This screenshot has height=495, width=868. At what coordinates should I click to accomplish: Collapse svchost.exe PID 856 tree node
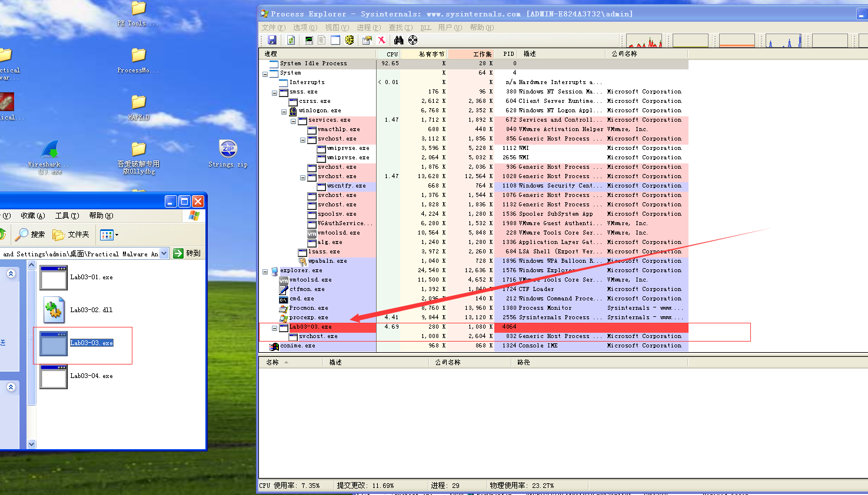click(x=302, y=139)
